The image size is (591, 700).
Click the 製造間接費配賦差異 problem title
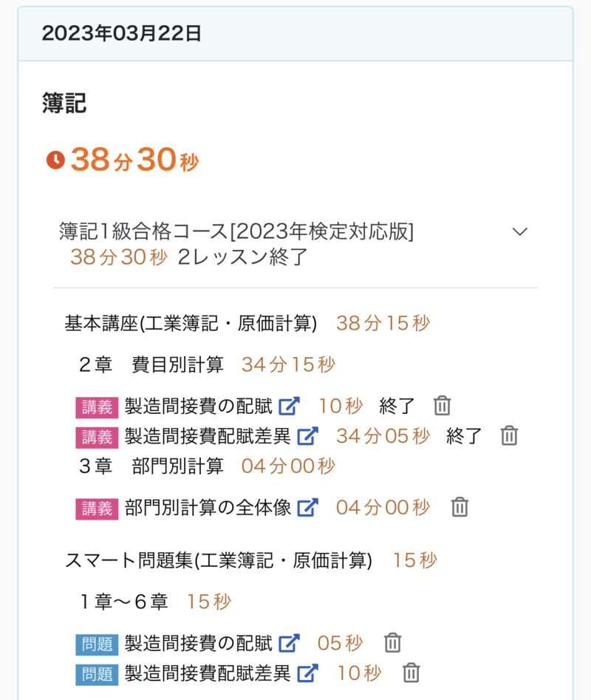click(x=208, y=673)
